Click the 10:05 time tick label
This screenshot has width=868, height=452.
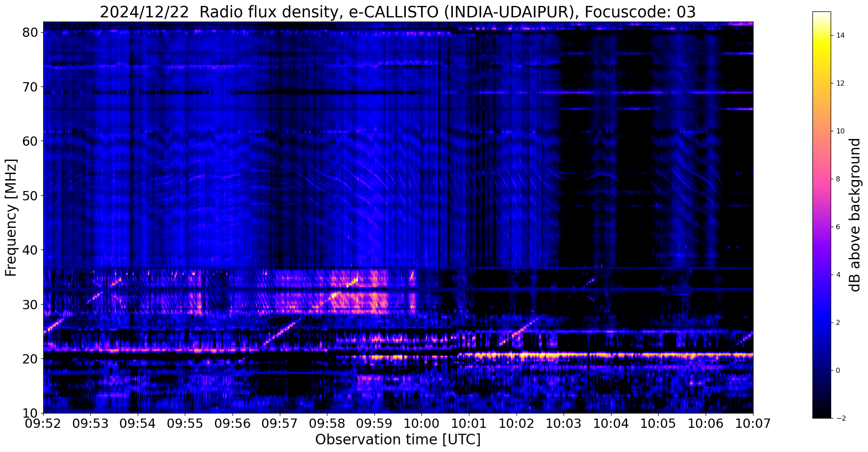tap(658, 424)
